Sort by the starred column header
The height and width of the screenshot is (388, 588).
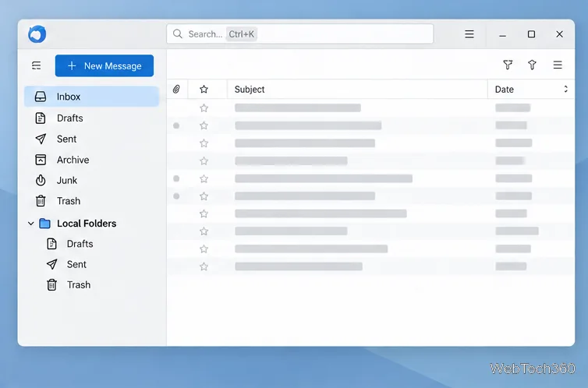[x=204, y=89]
